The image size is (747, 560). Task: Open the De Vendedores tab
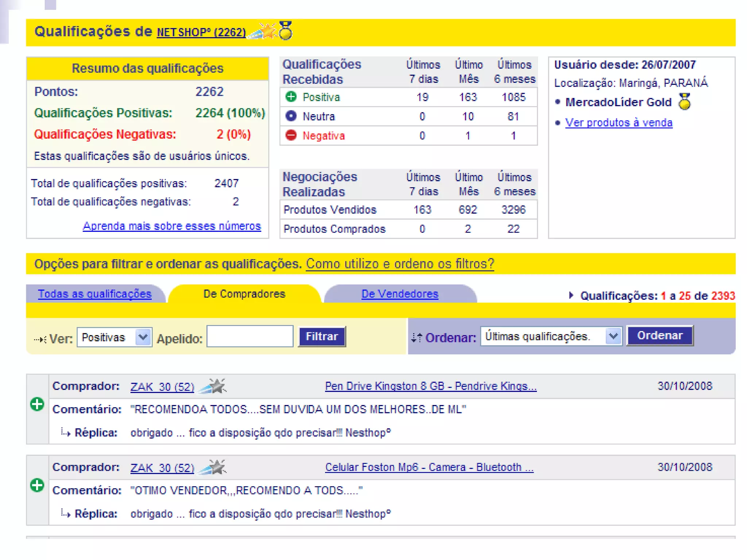pos(400,294)
